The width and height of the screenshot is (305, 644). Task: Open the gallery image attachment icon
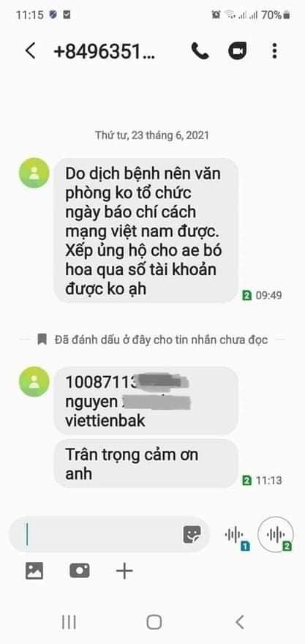34,571
